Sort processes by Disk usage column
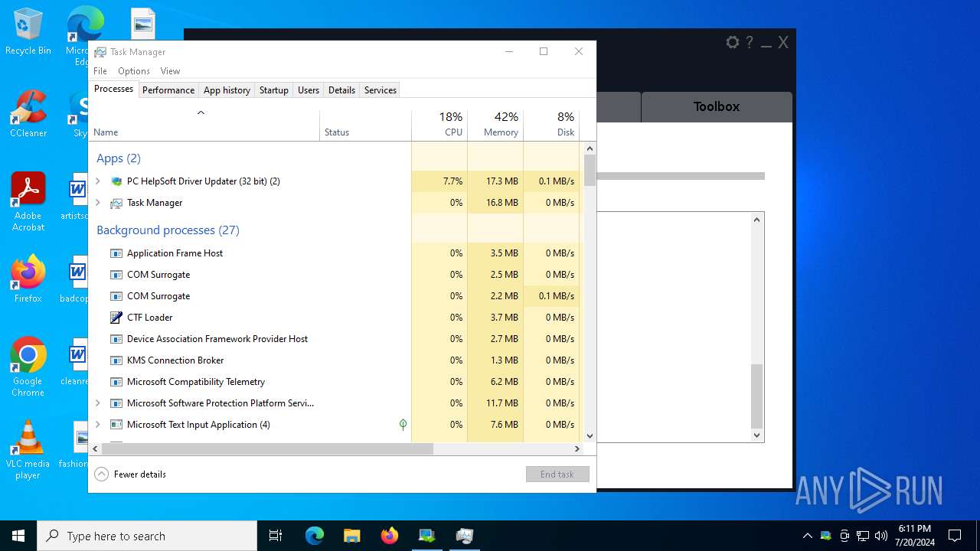 click(x=551, y=126)
